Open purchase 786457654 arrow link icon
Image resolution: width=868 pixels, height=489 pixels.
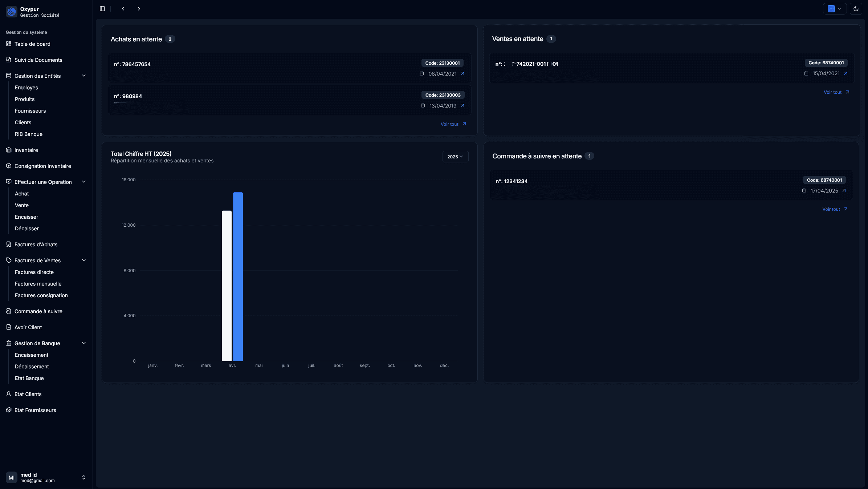coord(462,74)
